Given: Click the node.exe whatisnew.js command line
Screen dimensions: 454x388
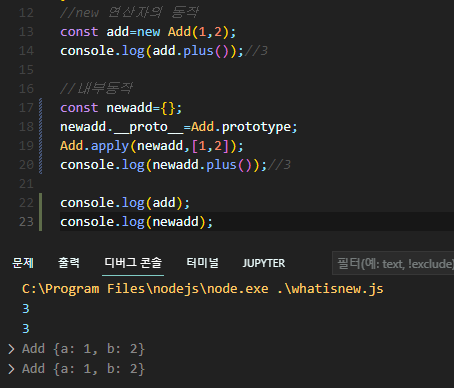Looking at the screenshot, I should pyautogui.click(x=203, y=289).
